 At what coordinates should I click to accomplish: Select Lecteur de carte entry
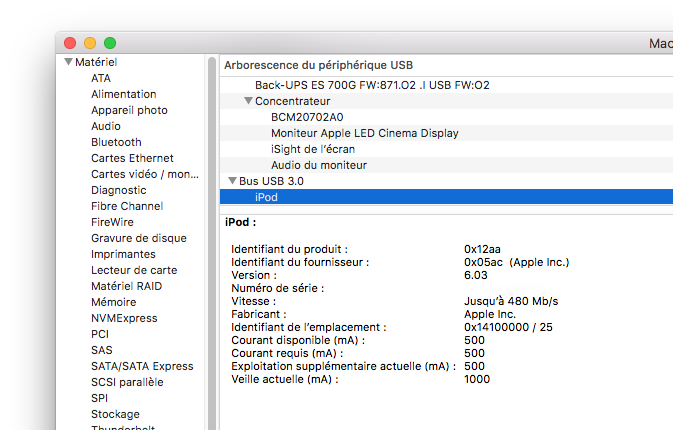pos(134,270)
